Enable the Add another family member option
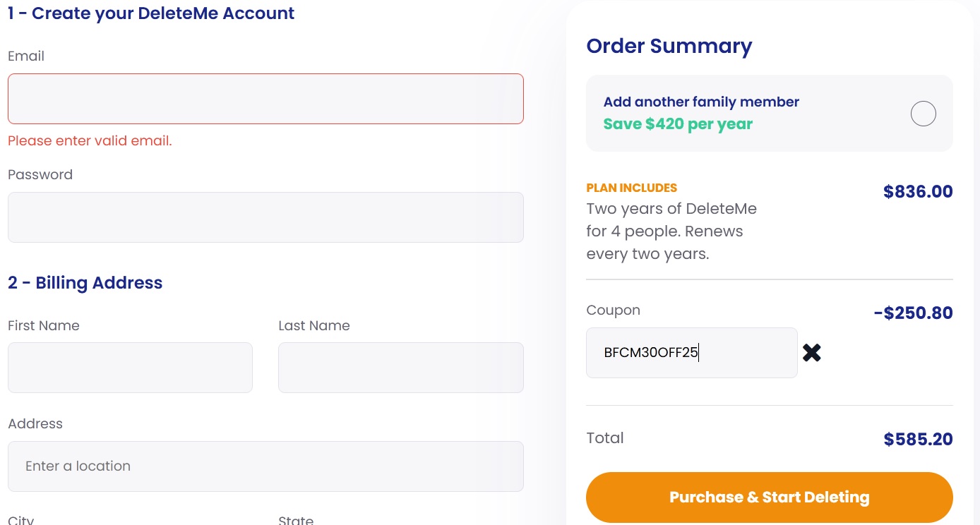The height and width of the screenshot is (525, 980). [923, 114]
